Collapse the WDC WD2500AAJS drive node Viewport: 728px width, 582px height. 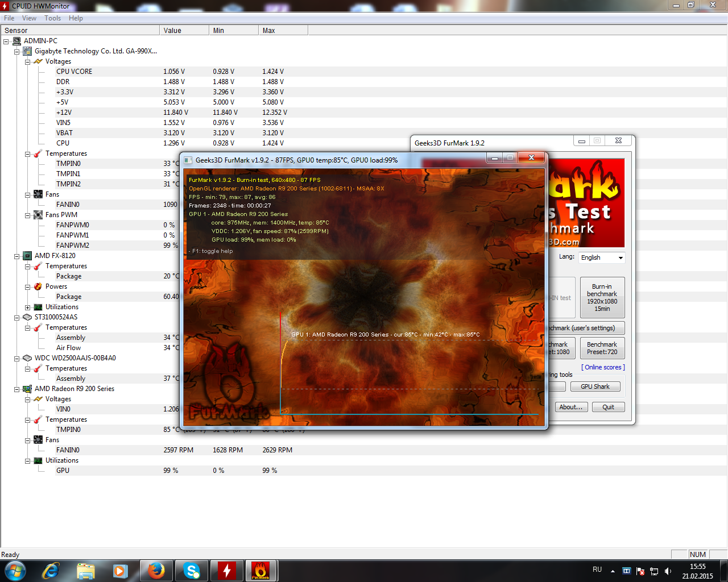coord(17,359)
